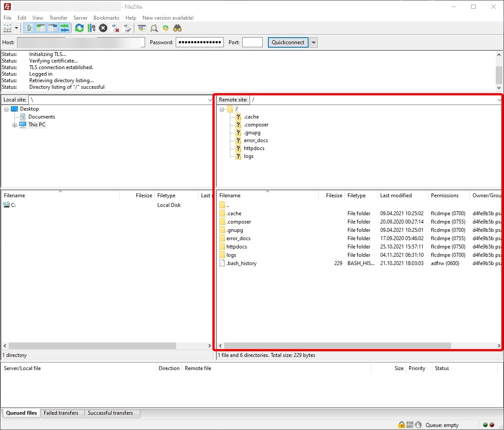Toggle synchronized browsing icon
Image resolution: width=504 pixels, height=430 pixels.
pos(166,28)
